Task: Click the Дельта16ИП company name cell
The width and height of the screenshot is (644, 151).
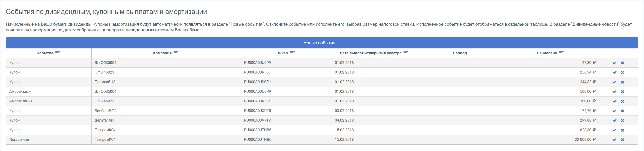Action: tap(105, 120)
